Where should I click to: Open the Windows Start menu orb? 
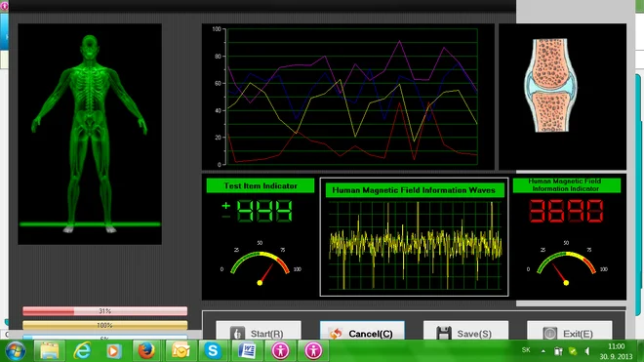pyautogui.click(x=15, y=351)
